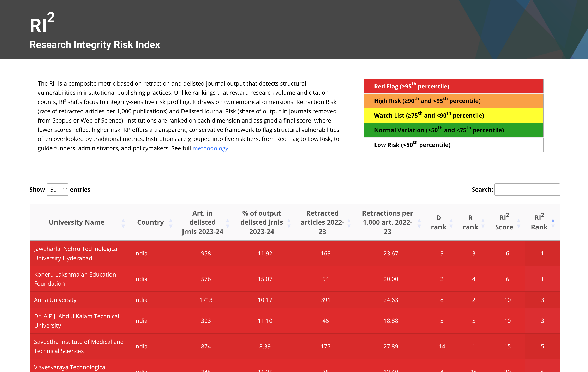The height and width of the screenshot is (372, 588).
Task: Sort by Art. in delisted jrnls arrows
Action: pyautogui.click(x=228, y=223)
